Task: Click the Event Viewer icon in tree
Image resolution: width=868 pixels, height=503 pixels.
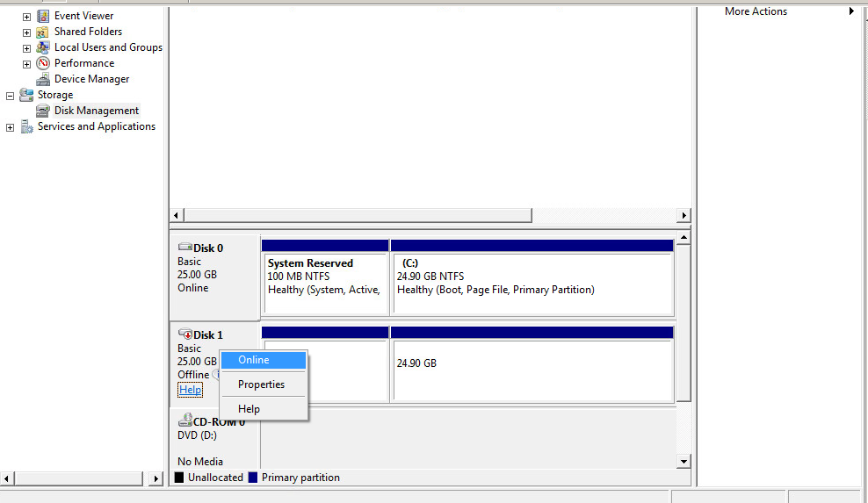Action: 43,16
